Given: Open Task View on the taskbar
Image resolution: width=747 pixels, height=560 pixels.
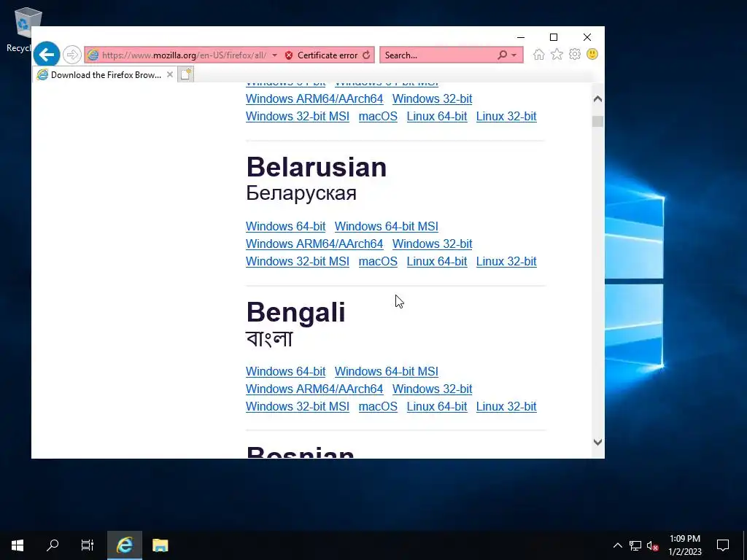Looking at the screenshot, I should point(88,545).
